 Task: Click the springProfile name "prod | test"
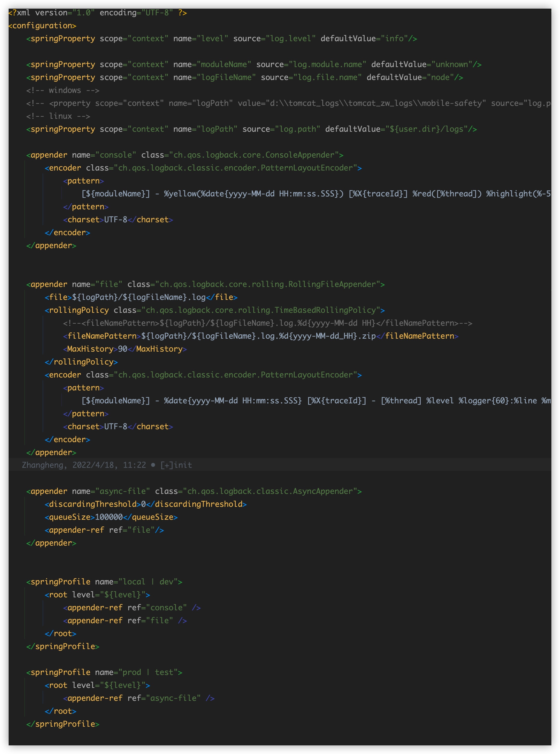148,672
